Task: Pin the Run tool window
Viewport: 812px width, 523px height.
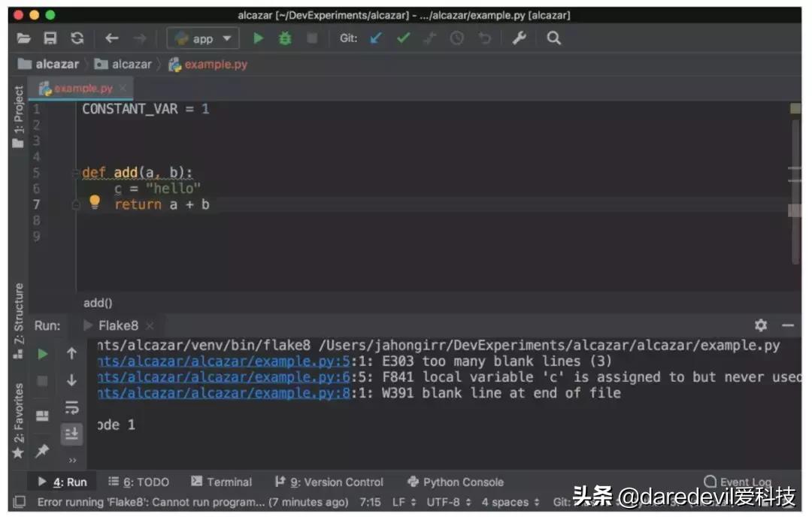Action: [43, 449]
